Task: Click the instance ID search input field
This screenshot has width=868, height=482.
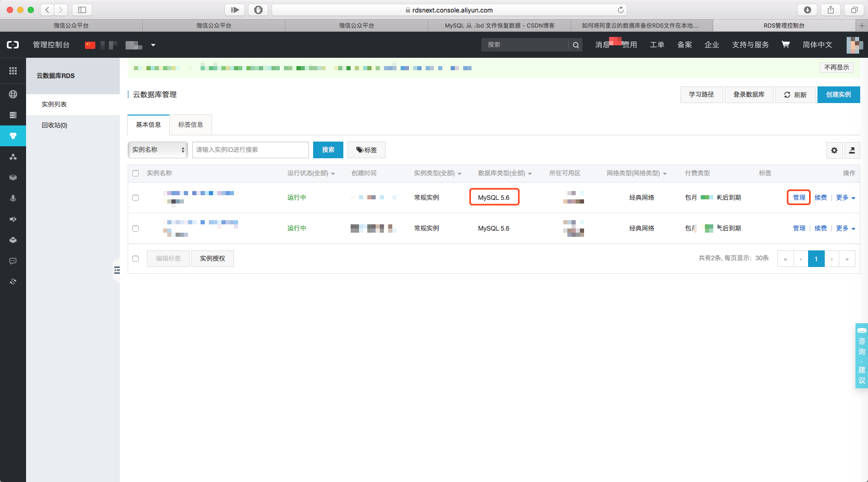Action: (x=250, y=150)
